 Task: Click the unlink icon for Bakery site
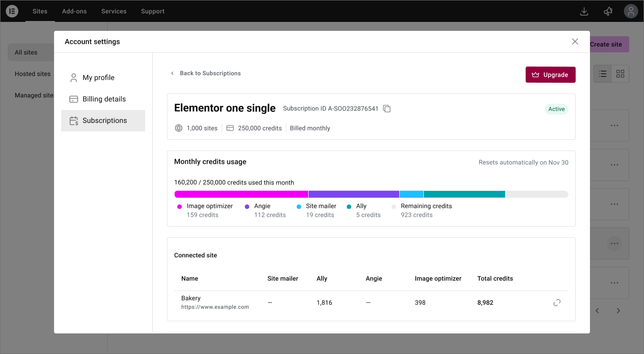pyautogui.click(x=557, y=303)
